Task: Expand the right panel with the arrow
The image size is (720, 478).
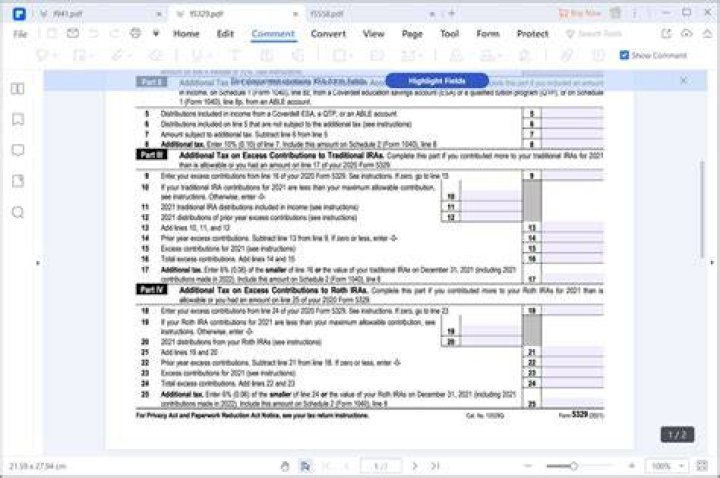Action: (712, 263)
